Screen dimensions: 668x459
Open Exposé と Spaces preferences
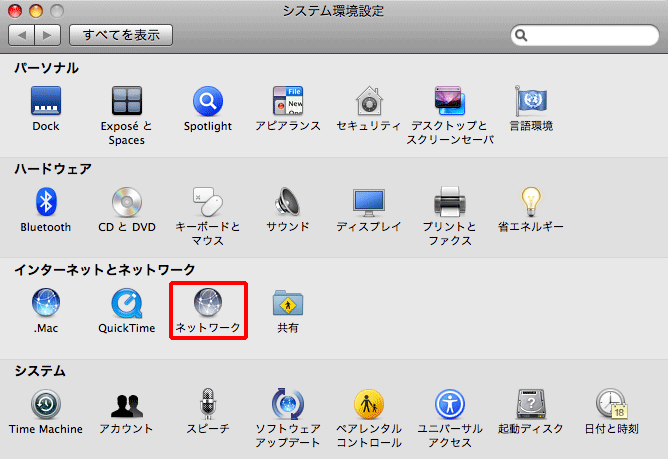click(x=127, y=101)
